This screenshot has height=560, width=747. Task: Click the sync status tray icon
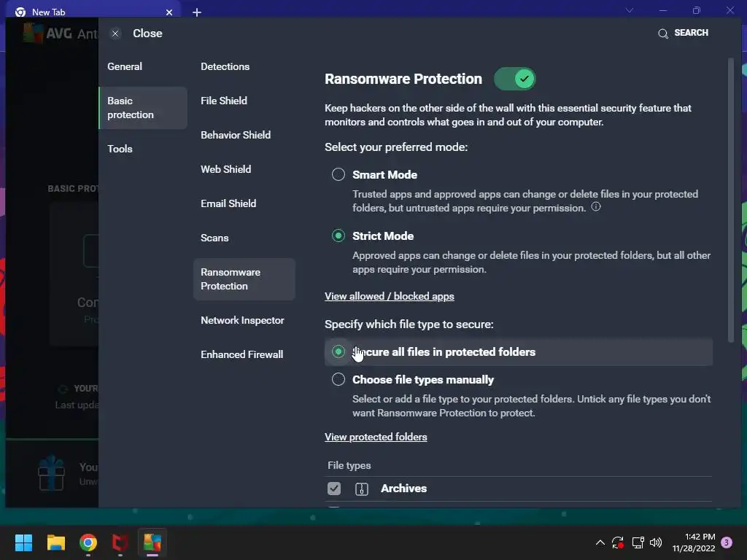[618, 542]
